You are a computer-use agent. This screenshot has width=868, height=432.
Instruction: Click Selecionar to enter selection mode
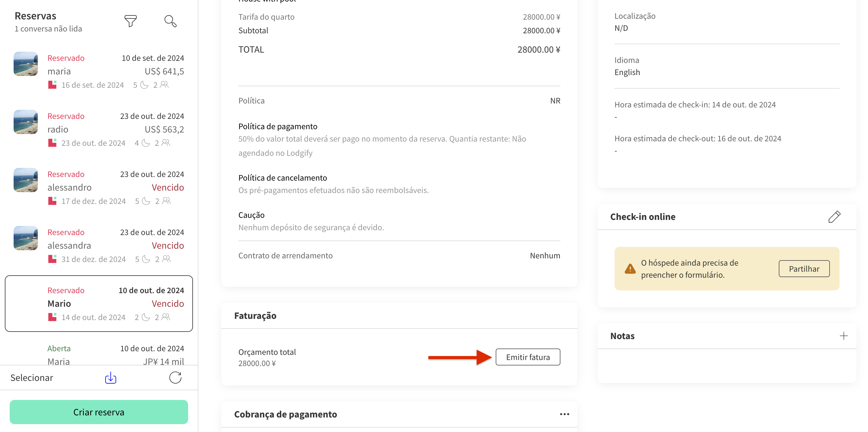click(x=32, y=378)
